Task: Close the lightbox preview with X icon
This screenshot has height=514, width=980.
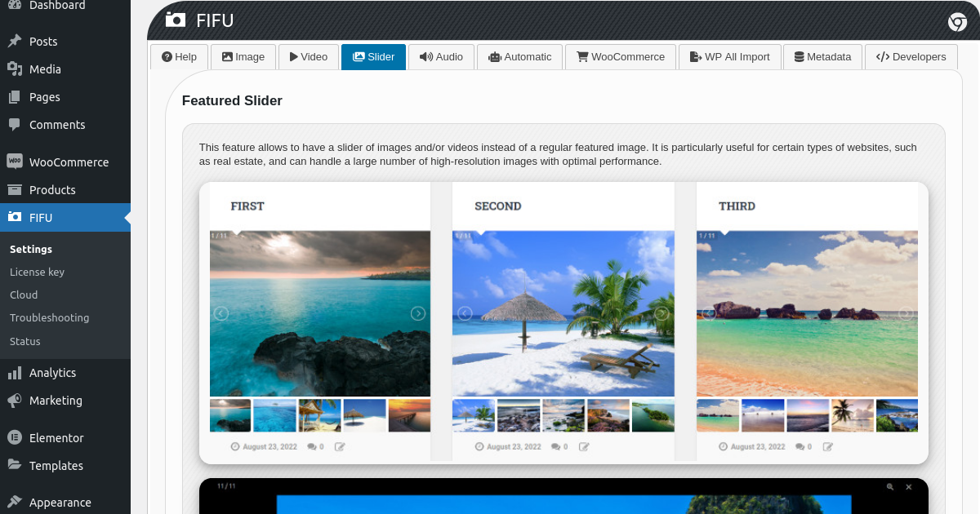Action: click(x=909, y=487)
